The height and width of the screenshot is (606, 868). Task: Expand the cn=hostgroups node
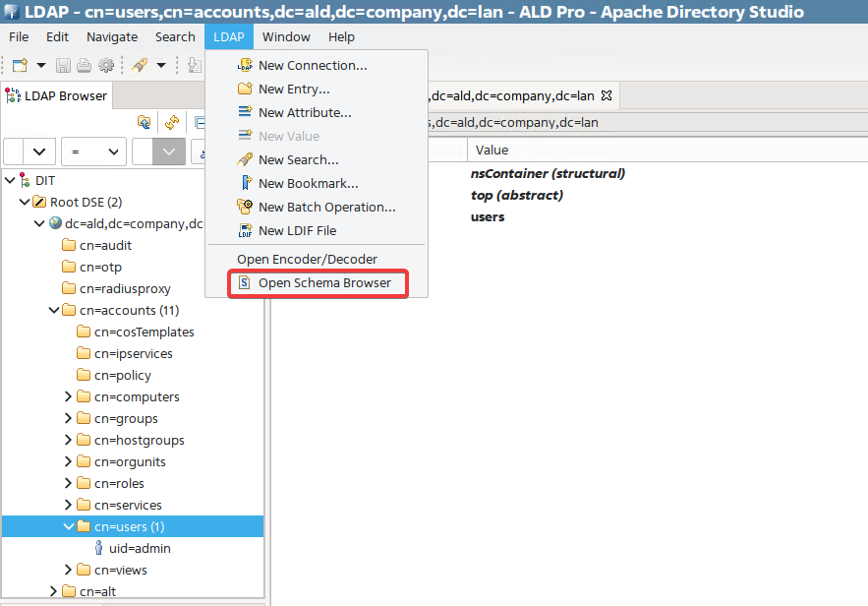[68, 440]
